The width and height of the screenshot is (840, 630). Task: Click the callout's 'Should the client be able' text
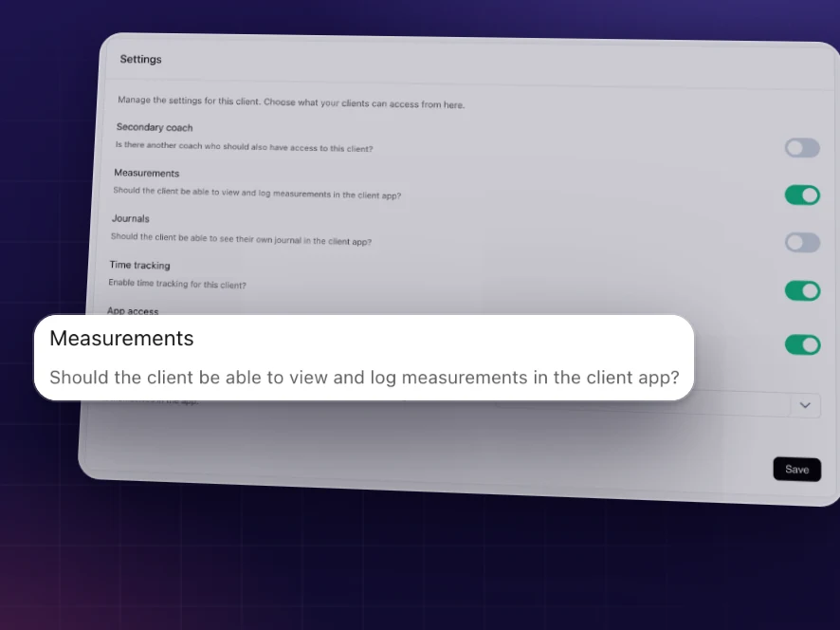[x=364, y=378]
